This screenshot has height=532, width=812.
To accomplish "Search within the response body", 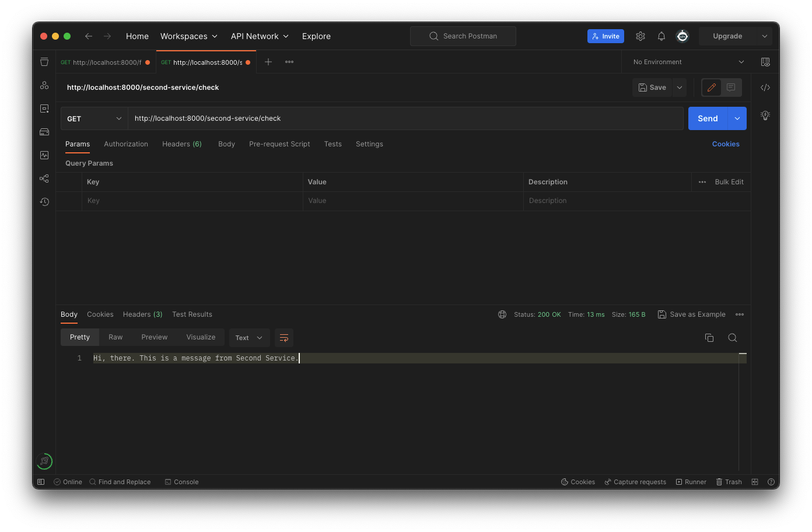I will pos(733,338).
